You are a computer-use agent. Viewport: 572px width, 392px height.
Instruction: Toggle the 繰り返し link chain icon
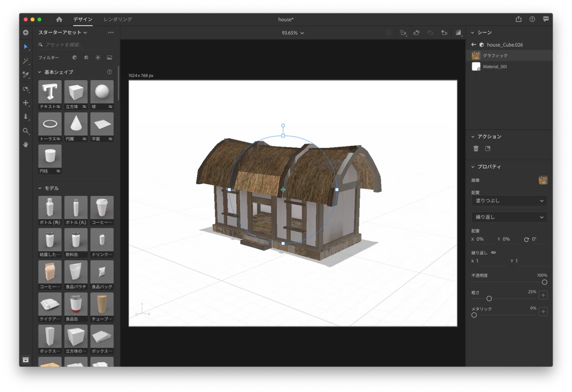tap(493, 252)
